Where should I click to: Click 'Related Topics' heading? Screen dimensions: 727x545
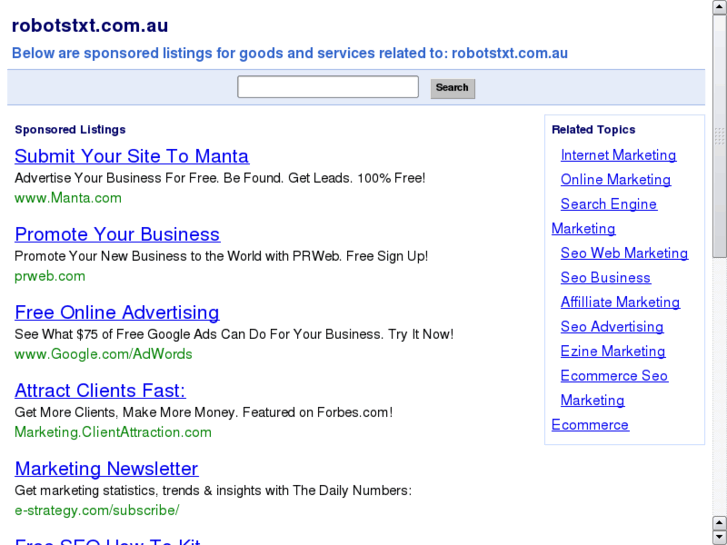coord(593,130)
